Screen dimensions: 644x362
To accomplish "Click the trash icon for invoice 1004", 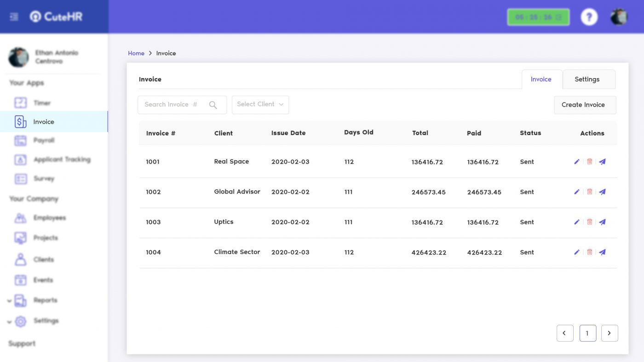I will click(589, 252).
